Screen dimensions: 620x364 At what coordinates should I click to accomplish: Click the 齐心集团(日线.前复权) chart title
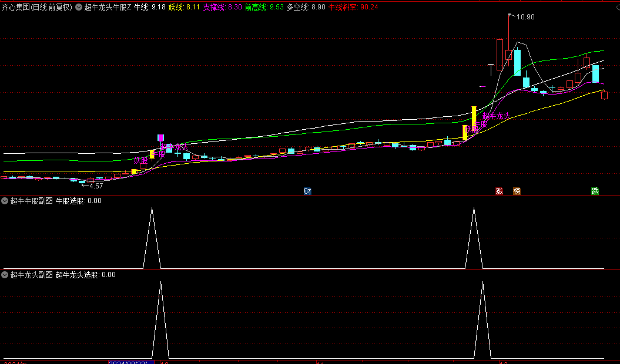coord(36,8)
